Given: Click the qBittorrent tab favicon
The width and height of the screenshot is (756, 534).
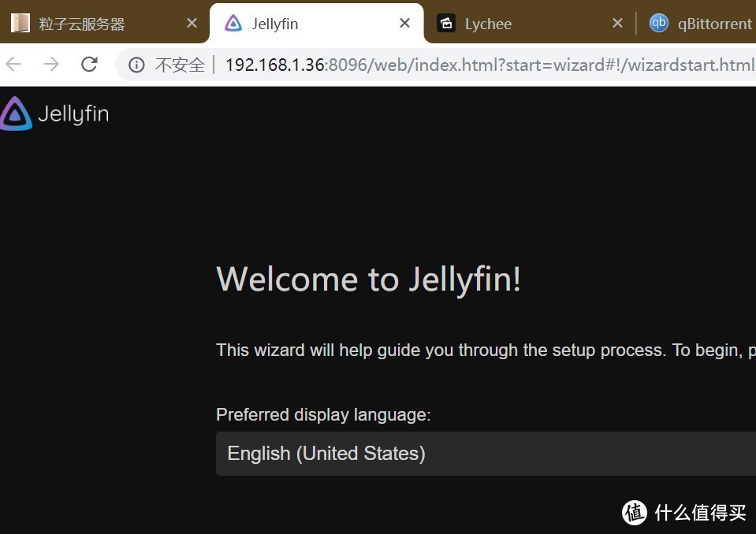Looking at the screenshot, I should tap(658, 23).
